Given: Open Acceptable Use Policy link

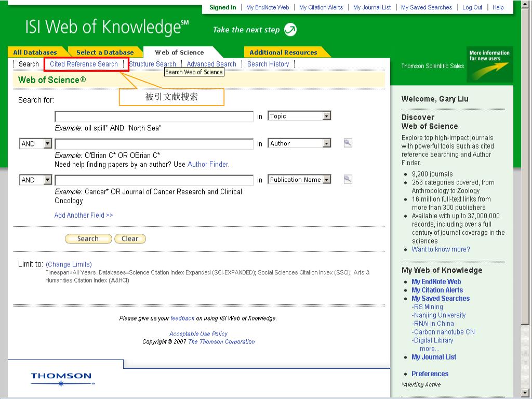Looking at the screenshot, I should (198, 334).
